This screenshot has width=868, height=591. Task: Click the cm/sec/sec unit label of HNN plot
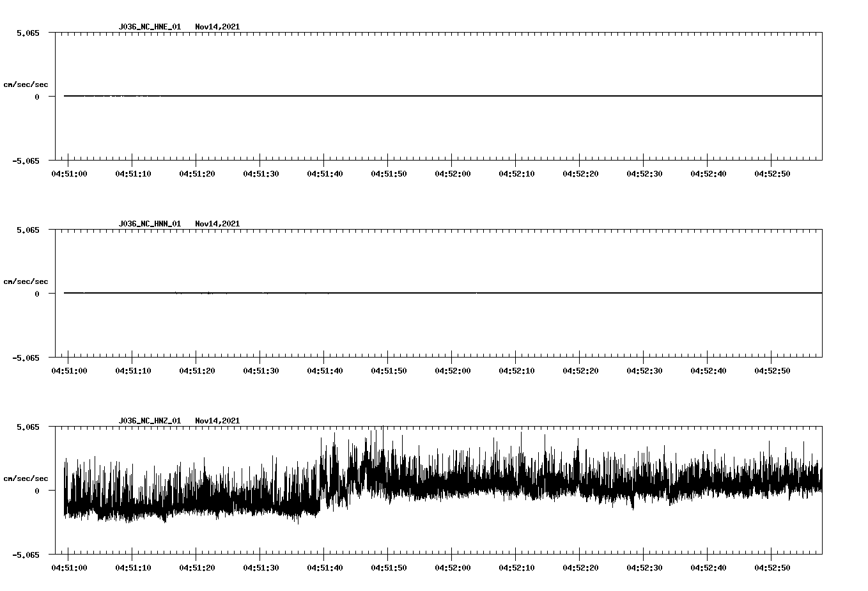click(26, 281)
